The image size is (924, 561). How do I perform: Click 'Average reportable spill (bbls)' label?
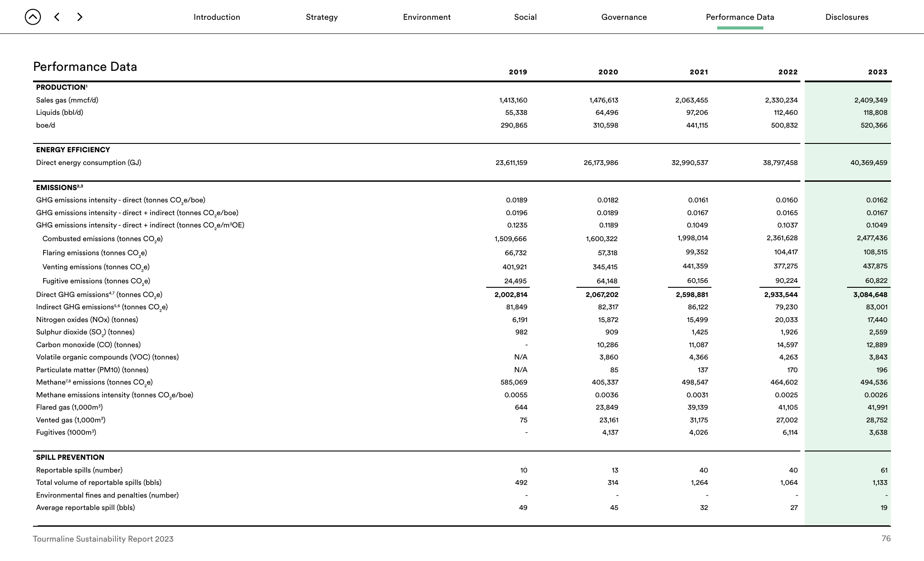click(x=85, y=508)
